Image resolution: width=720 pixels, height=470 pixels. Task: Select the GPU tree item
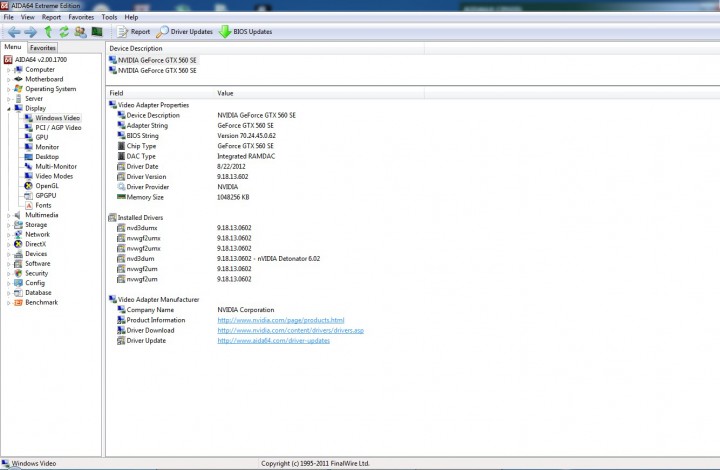(x=42, y=137)
